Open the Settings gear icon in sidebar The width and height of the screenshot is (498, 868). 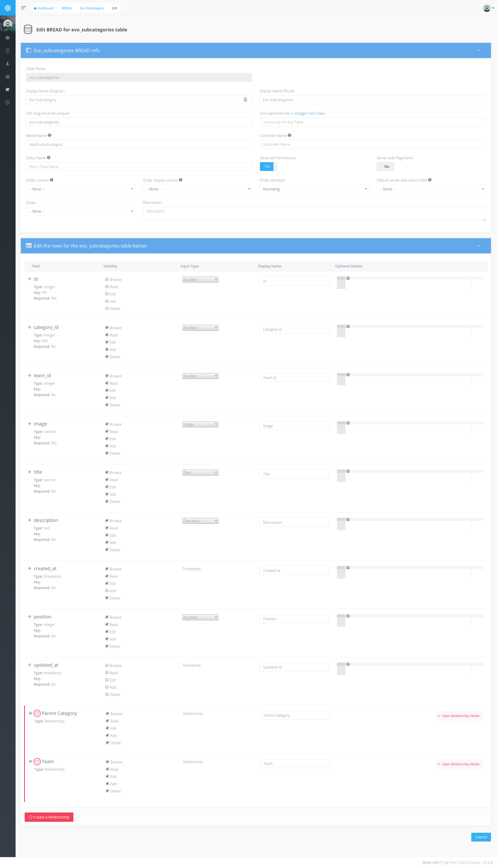click(8, 103)
